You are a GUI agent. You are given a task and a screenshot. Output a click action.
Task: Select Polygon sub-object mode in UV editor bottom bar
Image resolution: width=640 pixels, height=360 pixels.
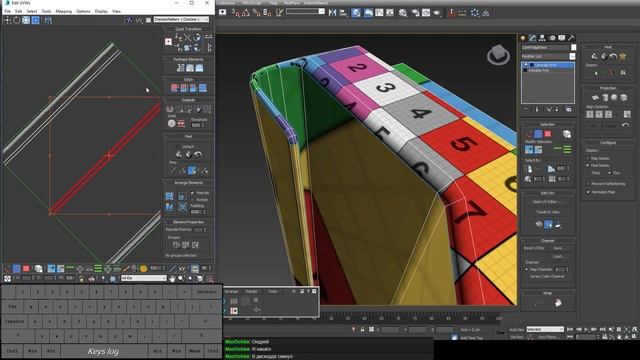click(x=26, y=268)
